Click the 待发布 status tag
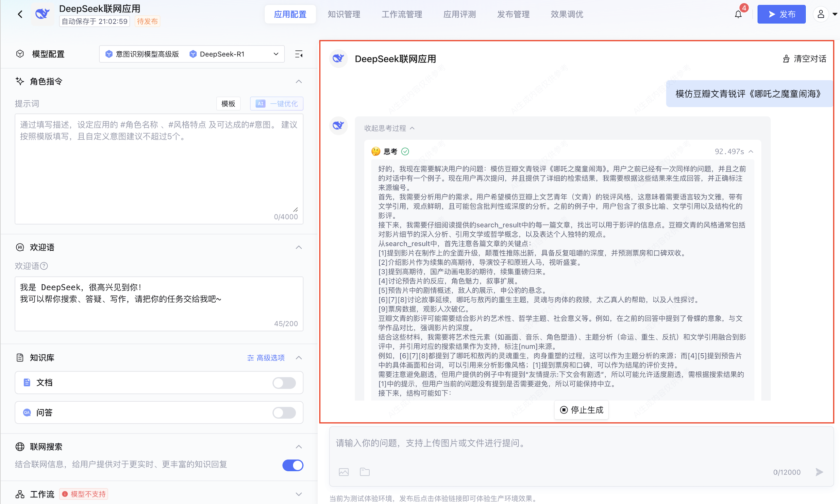The image size is (840, 504). tap(147, 21)
